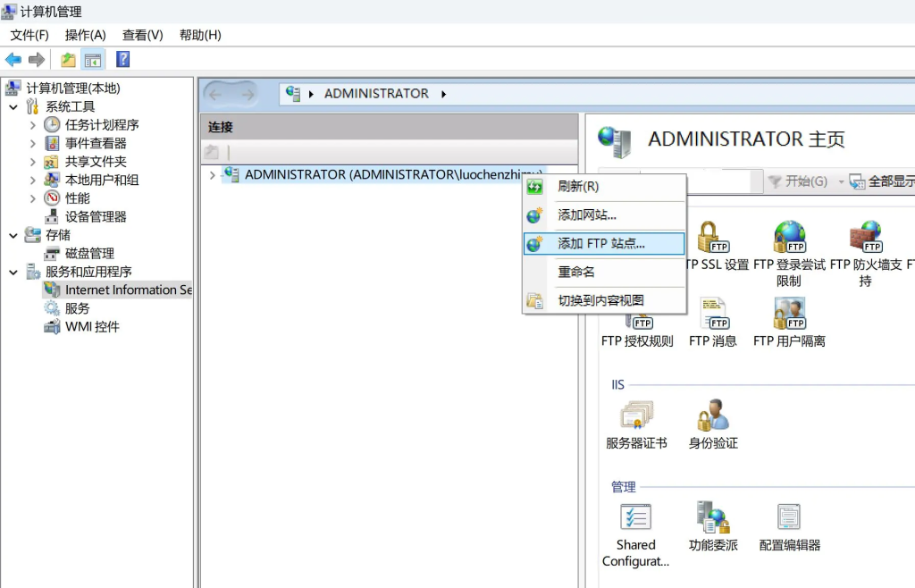
Task: Choose 添加 FTP 站点... from context menu
Action: pyautogui.click(x=604, y=244)
